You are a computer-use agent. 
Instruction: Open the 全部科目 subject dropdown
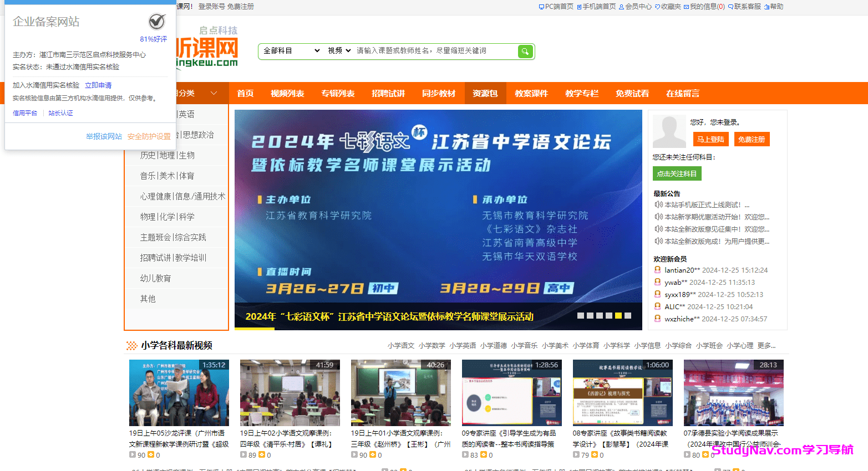pyautogui.click(x=290, y=51)
